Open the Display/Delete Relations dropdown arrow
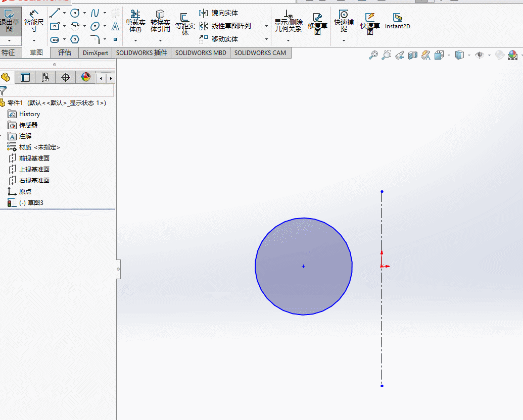The height and width of the screenshot is (420, 523). [x=288, y=41]
